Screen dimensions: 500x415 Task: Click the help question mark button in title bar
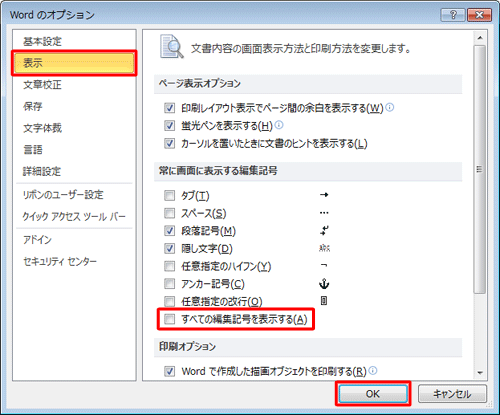[453, 15]
